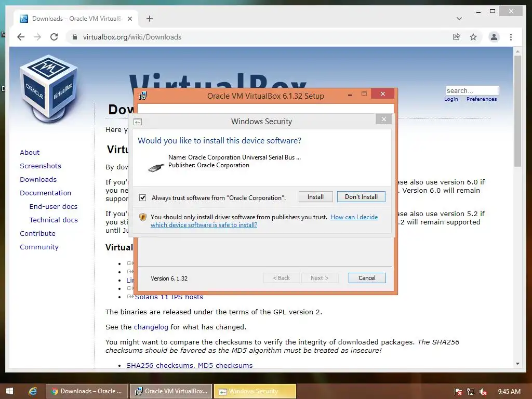The height and width of the screenshot is (399, 532).
Task: Click the muted volume tray icon
Action: tap(483, 392)
